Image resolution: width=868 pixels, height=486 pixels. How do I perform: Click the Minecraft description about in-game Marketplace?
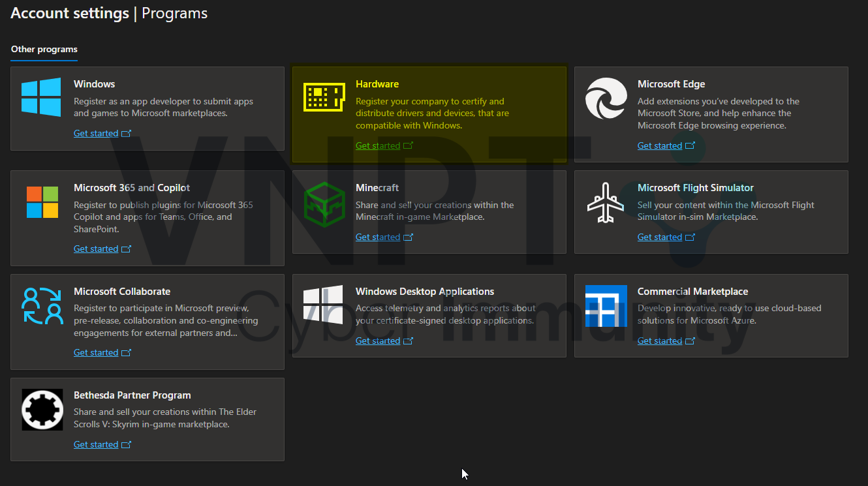click(x=435, y=211)
